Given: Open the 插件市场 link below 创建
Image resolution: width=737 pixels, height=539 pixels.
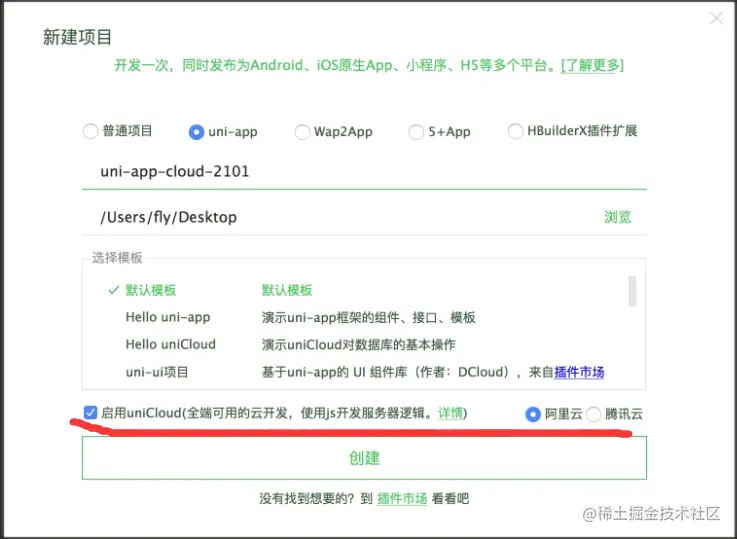Looking at the screenshot, I should pyautogui.click(x=402, y=498).
